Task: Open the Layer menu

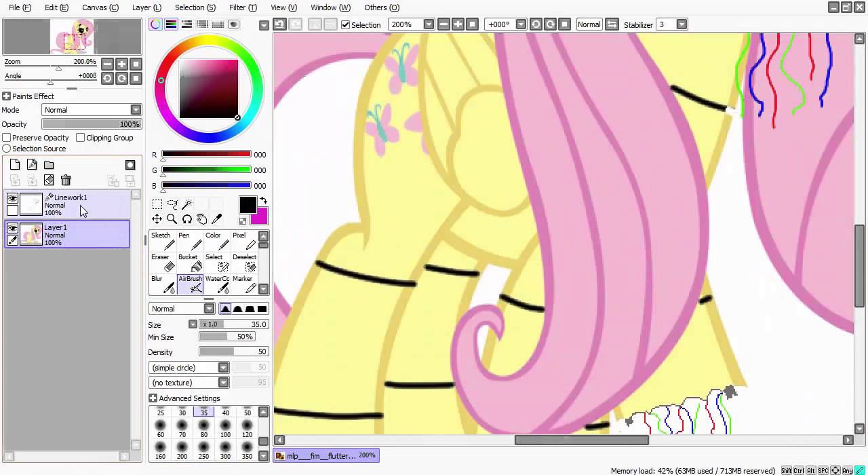Action: pyautogui.click(x=146, y=7)
